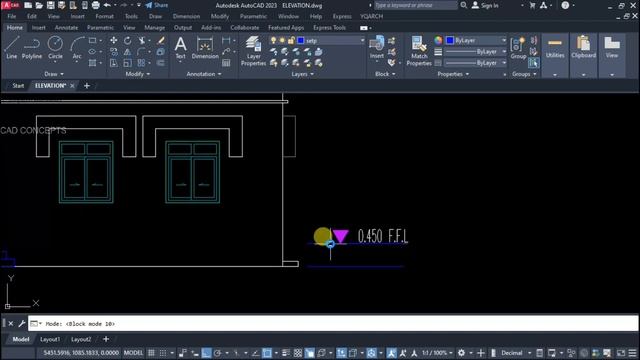Click the Share button

pos(157,5)
